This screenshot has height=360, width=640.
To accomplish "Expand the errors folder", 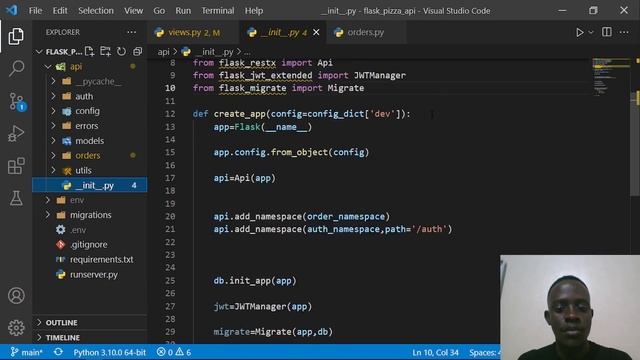I will click(x=53, y=126).
